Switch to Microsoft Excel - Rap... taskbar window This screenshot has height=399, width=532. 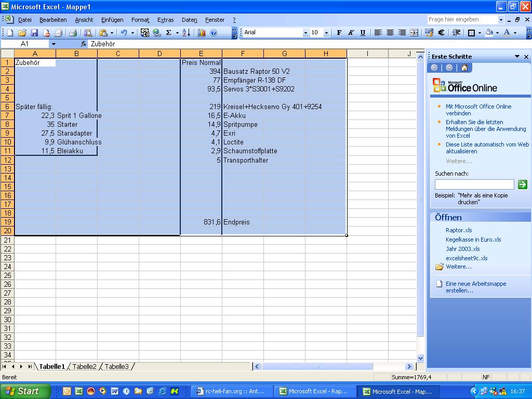[x=314, y=392]
